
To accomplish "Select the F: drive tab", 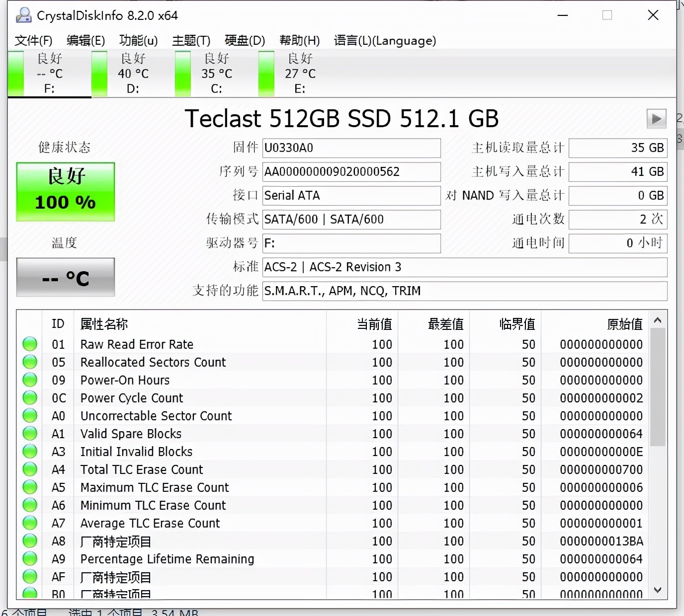I will 49,74.
